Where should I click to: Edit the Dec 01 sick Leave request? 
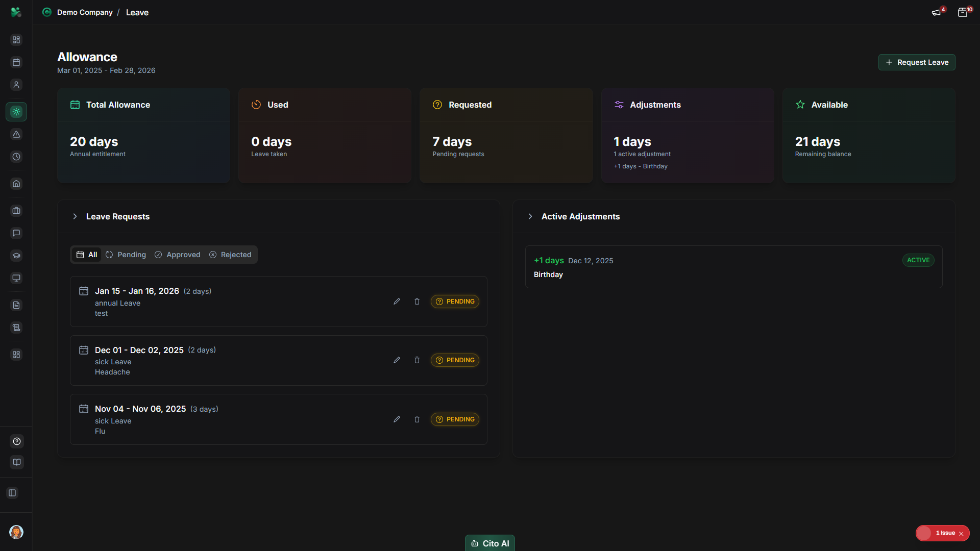click(x=397, y=360)
